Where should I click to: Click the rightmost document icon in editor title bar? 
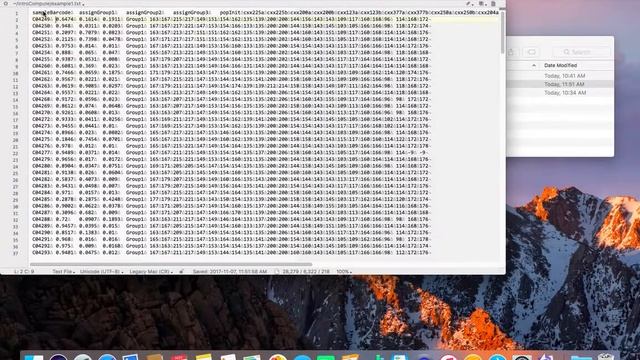click(x=493, y=4)
